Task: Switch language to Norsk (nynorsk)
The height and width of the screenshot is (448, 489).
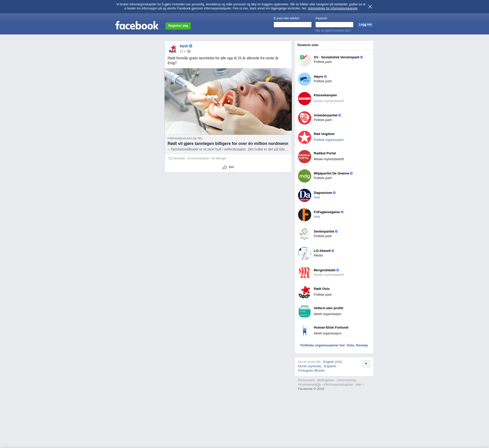Action: tap(310, 366)
